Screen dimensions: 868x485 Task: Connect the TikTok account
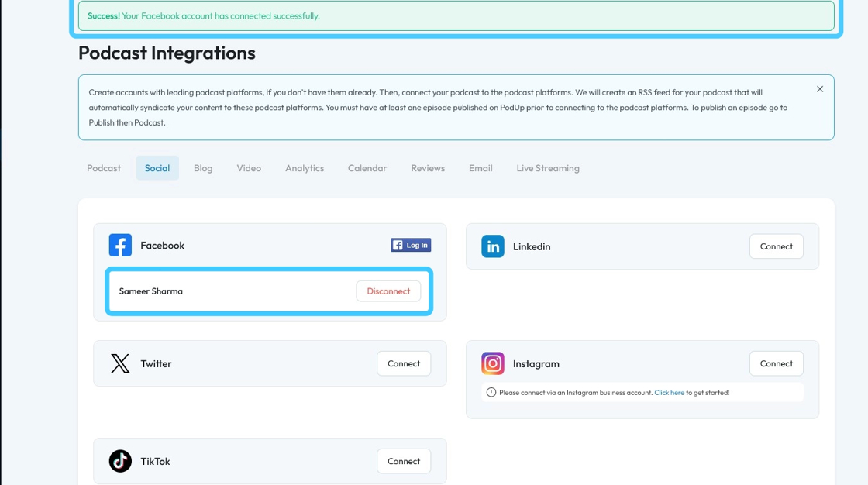pyautogui.click(x=404, y=461)
